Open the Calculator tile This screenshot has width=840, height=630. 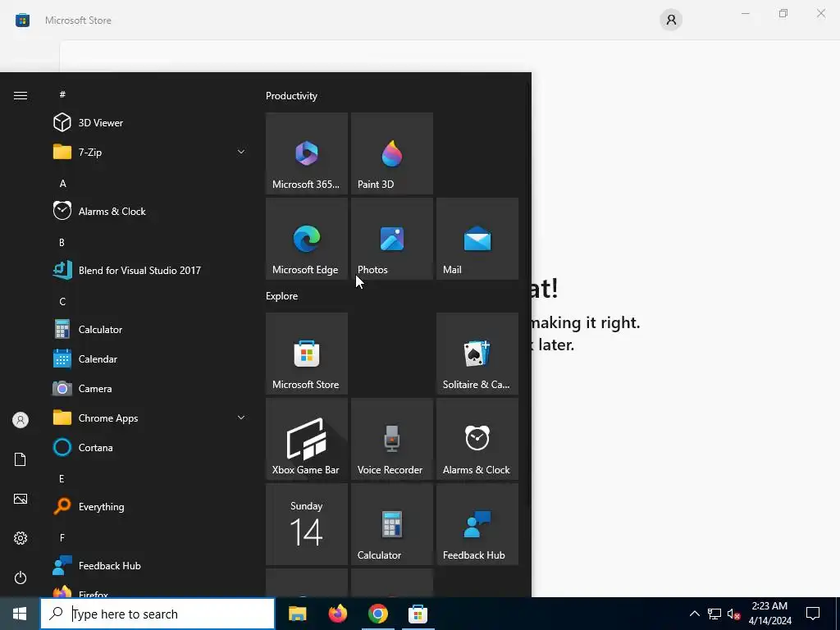[391, 524]
